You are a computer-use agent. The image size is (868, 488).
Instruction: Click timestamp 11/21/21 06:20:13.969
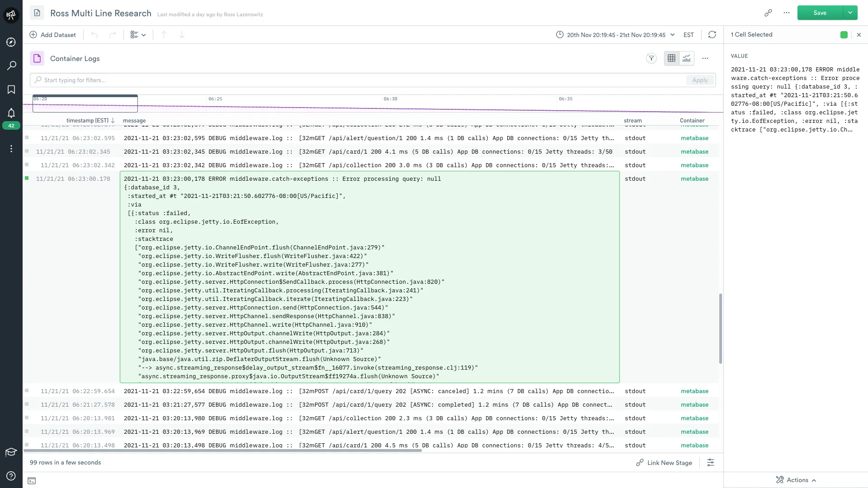[77, 432]
